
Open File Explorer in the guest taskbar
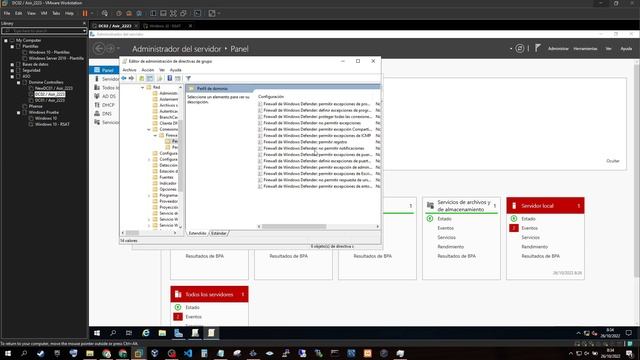162,333
